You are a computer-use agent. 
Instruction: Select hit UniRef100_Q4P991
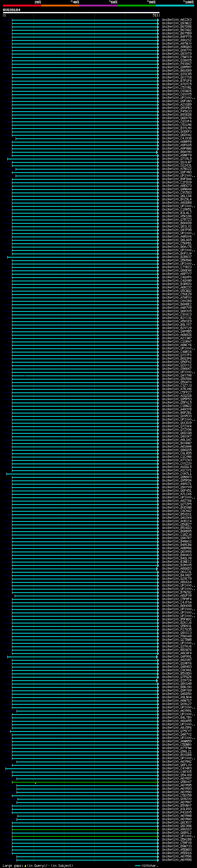(x=177, y=657)
